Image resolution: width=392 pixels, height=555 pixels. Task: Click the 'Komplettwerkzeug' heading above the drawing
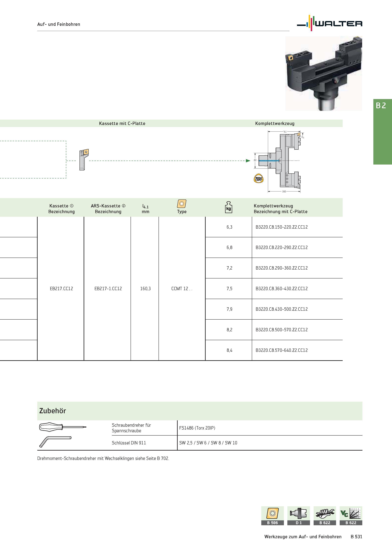pyautogui.click(x=275, y=123)
